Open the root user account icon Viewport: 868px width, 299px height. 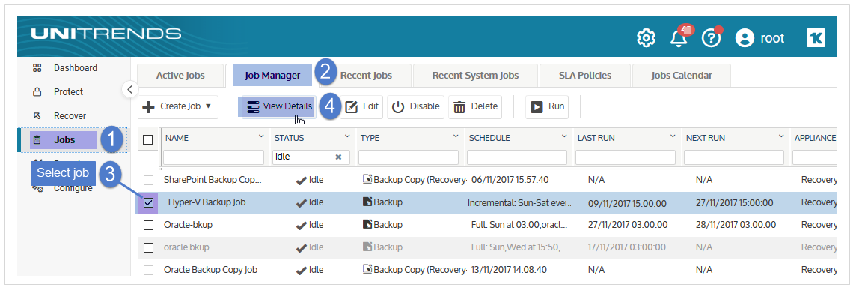(745, 38)
